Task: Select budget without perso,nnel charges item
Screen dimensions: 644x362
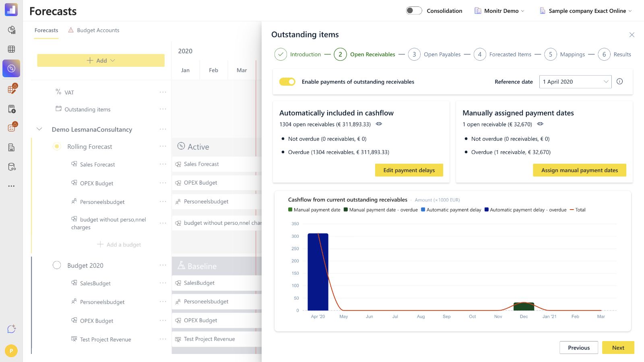Action: [x=109, y=223]
